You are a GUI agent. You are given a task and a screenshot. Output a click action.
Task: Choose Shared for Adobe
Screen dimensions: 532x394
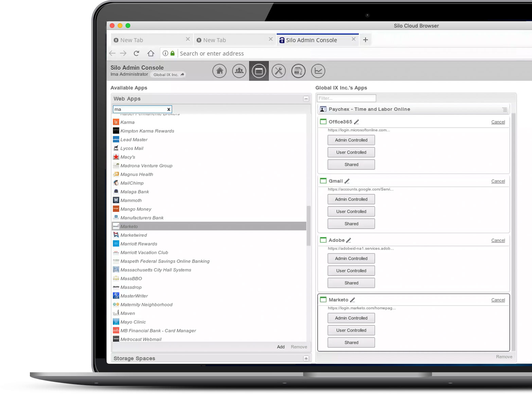pyautogui.click(x=351, y=283)
